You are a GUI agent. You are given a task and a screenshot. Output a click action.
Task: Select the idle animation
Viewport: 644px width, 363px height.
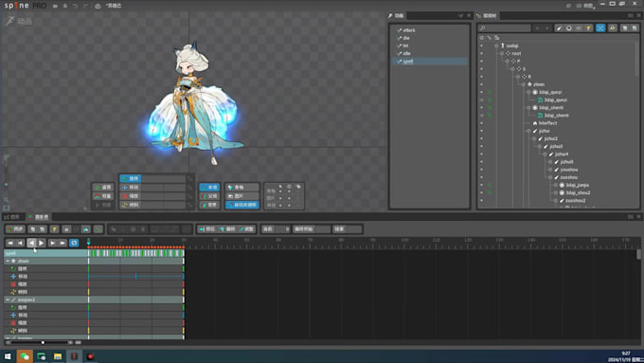click(x=406, y=53)
